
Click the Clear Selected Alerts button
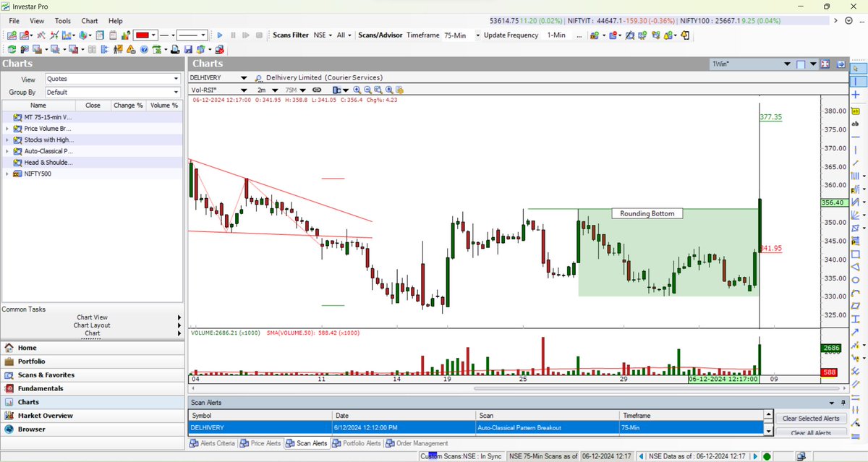point(811,418)
